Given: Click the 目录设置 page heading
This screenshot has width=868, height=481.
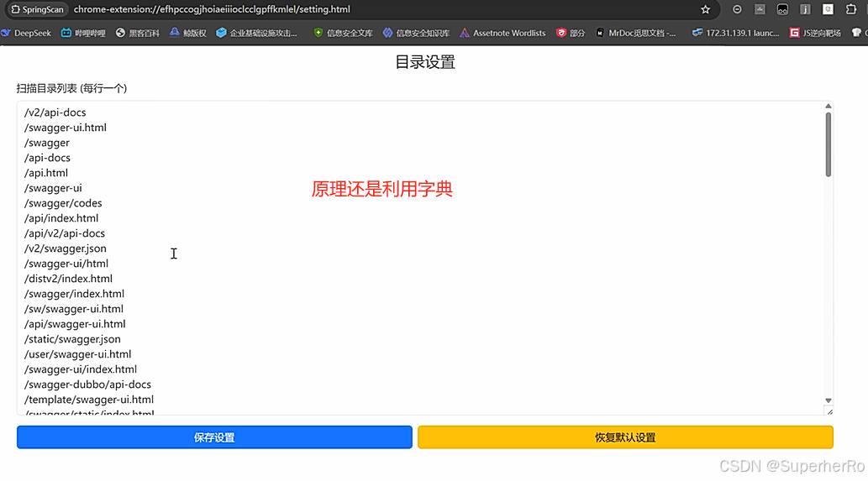Looking at the screenshot, I should [x=425, y=62].
